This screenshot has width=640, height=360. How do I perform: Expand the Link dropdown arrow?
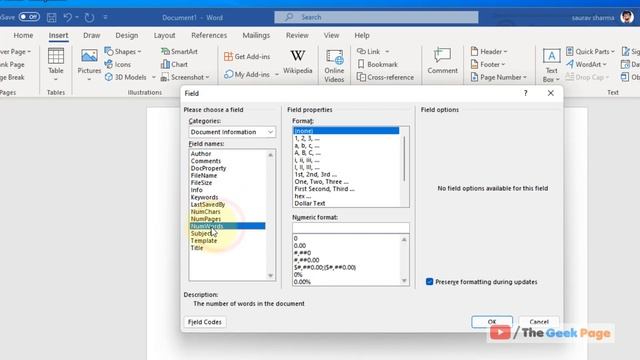coord(387,51)
